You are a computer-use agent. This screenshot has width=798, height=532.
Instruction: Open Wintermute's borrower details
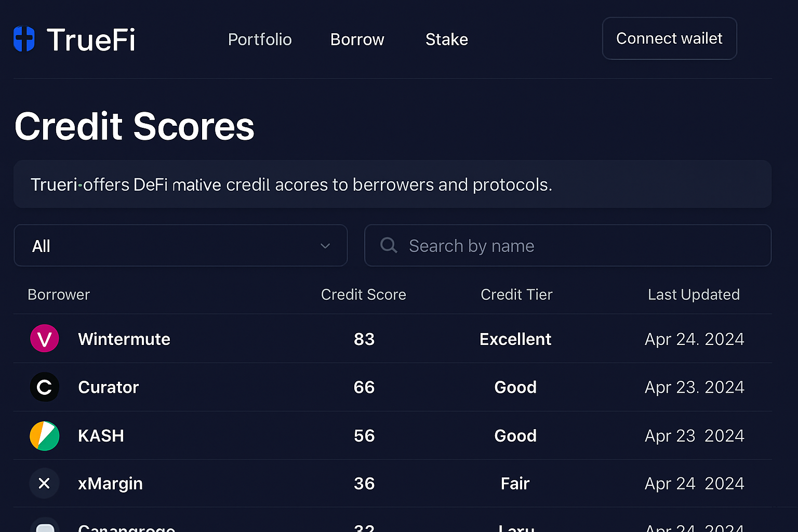tap(124, 339)
